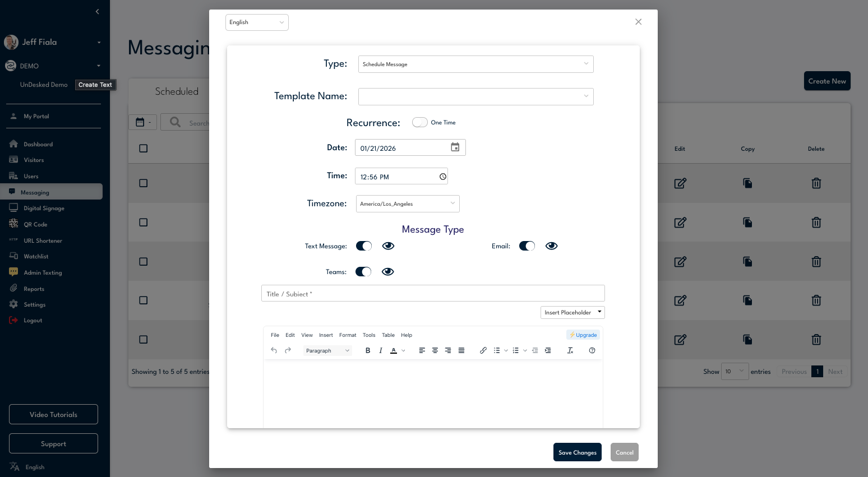The width and height of the screenshot is (868, 477).
Task: Preview the Teams message with the eye icon
Action: [387, 272]
